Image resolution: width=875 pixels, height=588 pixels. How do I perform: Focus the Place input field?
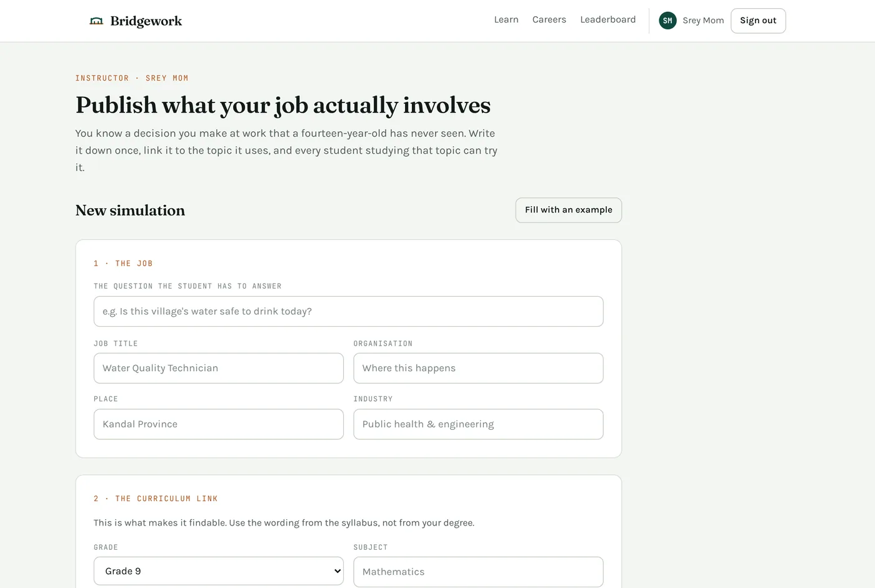coord(219,424)
